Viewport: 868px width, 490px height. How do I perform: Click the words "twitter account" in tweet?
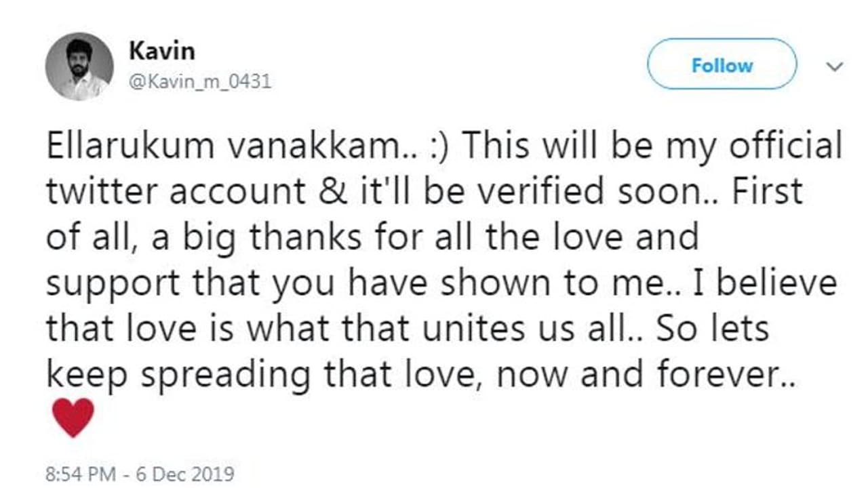pos(176,192)
